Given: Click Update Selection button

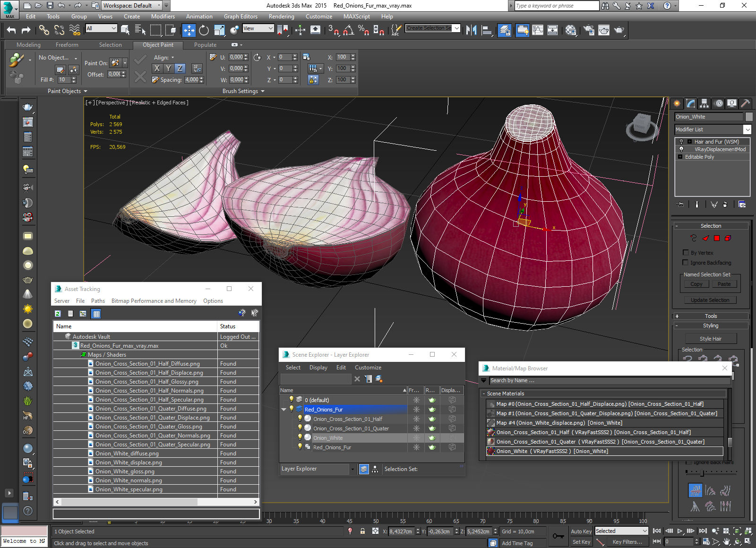Looking at the screenshot, I should click(710, 300).
